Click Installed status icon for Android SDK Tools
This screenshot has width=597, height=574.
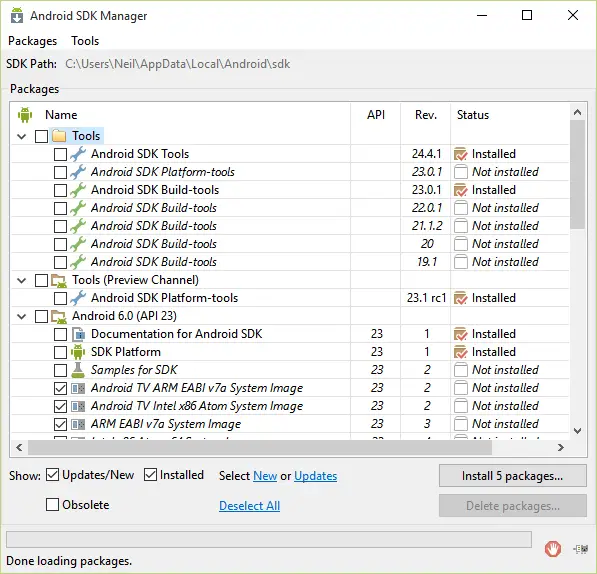[461, 154]
